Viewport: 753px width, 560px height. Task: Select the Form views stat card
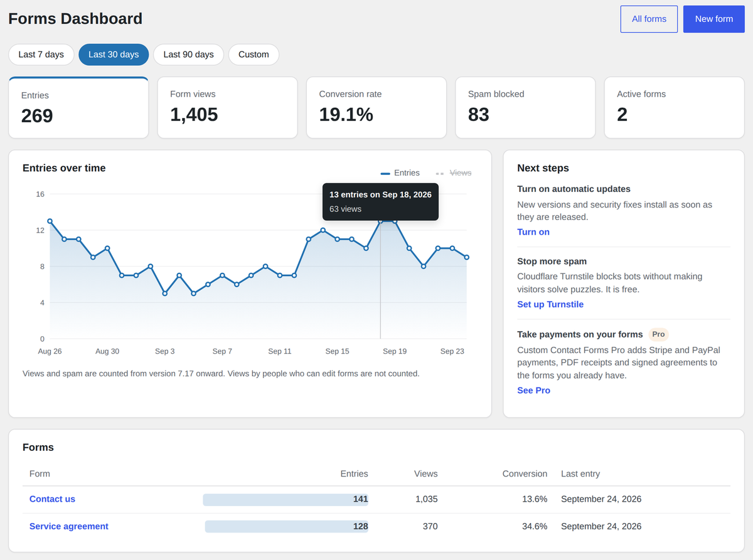tap(227, 107)
